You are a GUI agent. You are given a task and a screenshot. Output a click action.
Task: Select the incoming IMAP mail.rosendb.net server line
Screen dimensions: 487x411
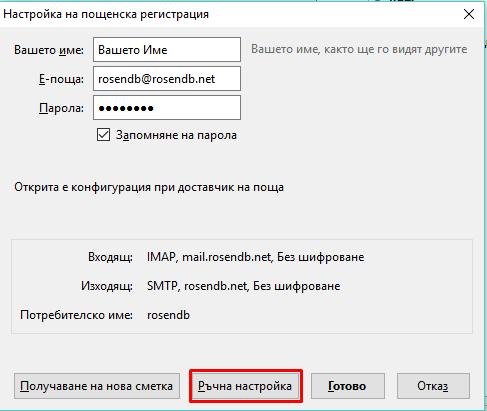coord(255,257)
